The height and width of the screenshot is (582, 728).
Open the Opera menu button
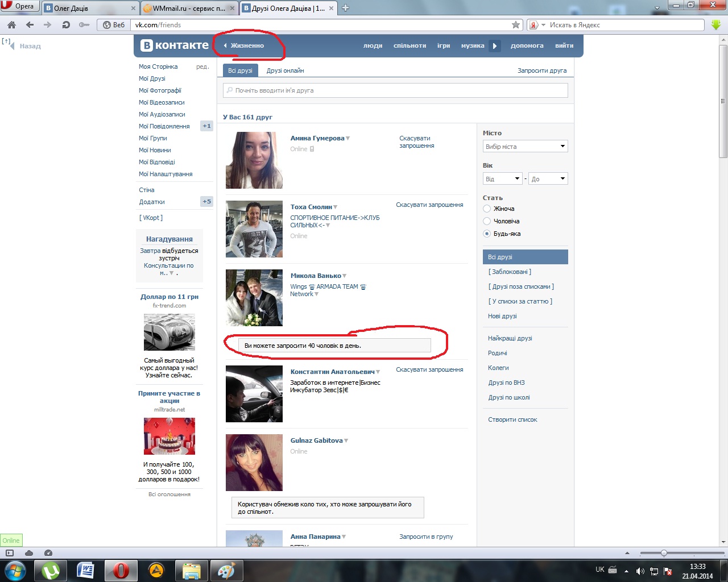pos(19,7)
